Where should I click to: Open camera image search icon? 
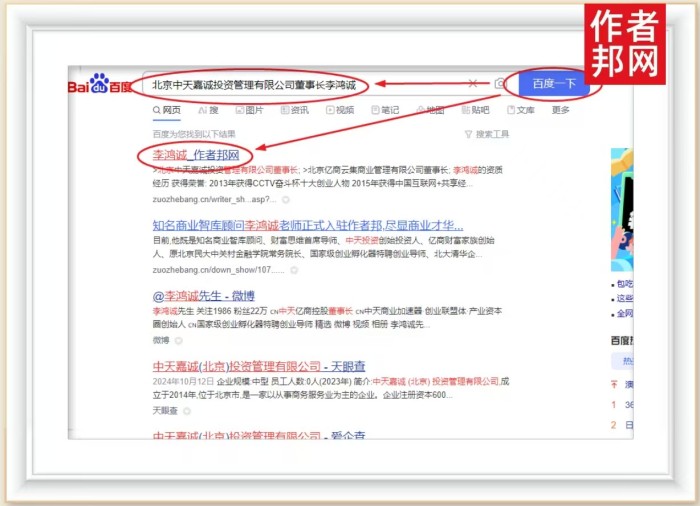[x=499, y=84]
